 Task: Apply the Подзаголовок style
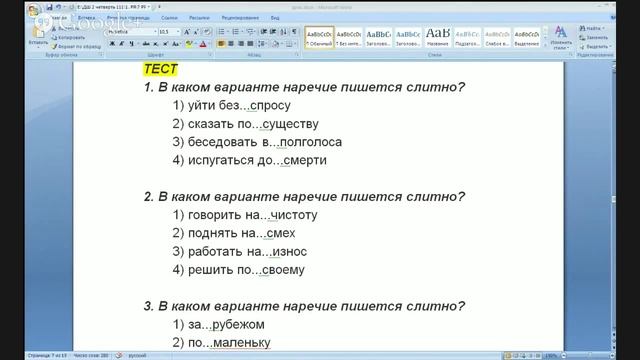[467, 37]
